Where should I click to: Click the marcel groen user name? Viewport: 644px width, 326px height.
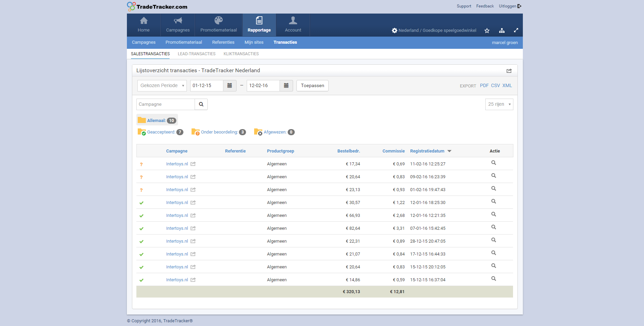(505, 42)
